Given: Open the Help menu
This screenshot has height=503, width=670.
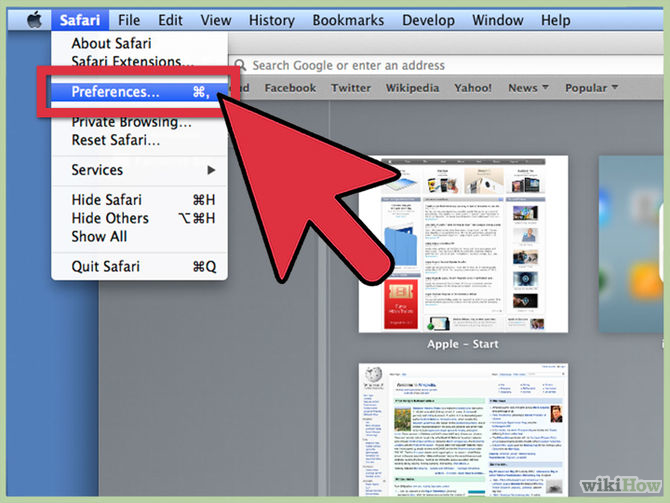Looking at the screenshot, I should click(555, 21).
